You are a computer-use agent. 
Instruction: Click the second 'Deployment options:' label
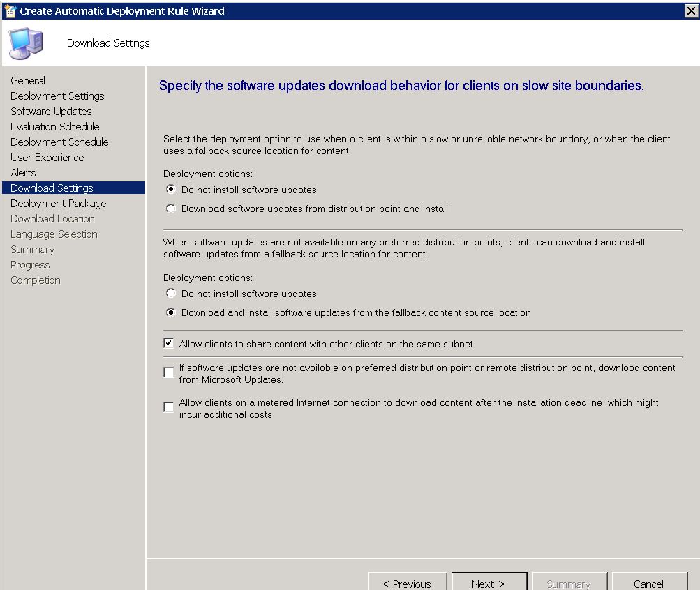[x=207, y=278]
